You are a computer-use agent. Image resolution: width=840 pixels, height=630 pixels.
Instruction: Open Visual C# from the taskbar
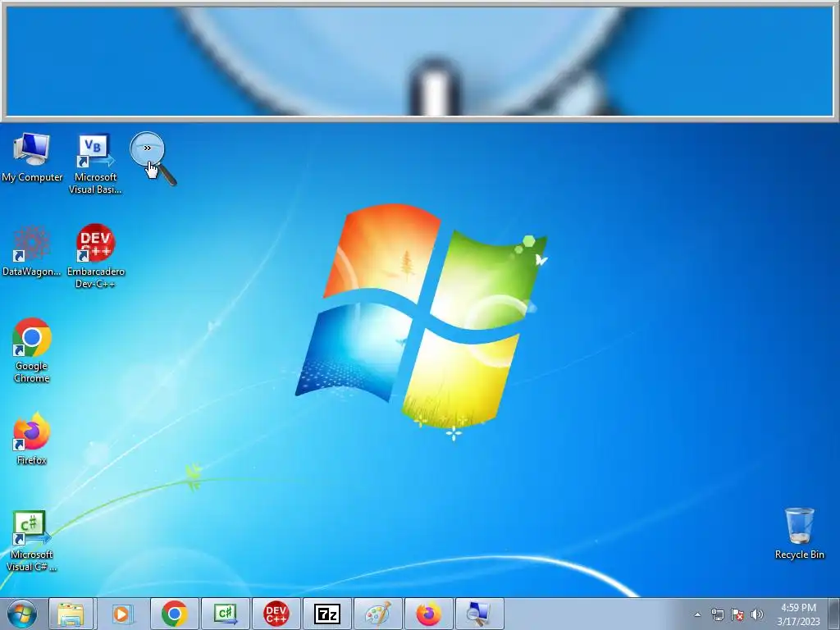point(225,614)
